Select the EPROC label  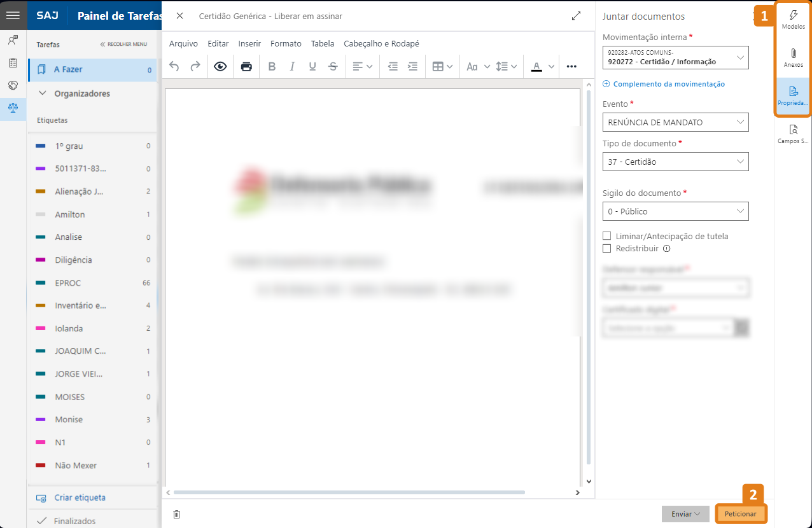coord(92,282)
